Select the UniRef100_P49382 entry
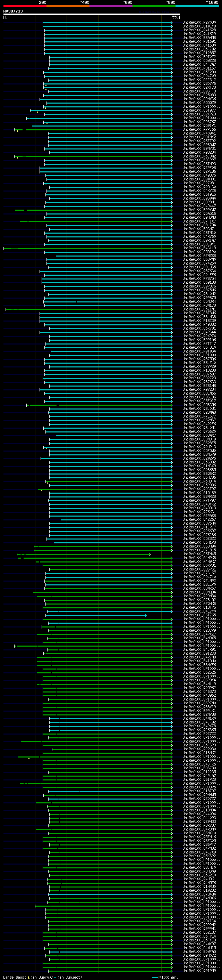Viewport: 222px width, 980px height. pyautogui.click(x=199, y=324)
